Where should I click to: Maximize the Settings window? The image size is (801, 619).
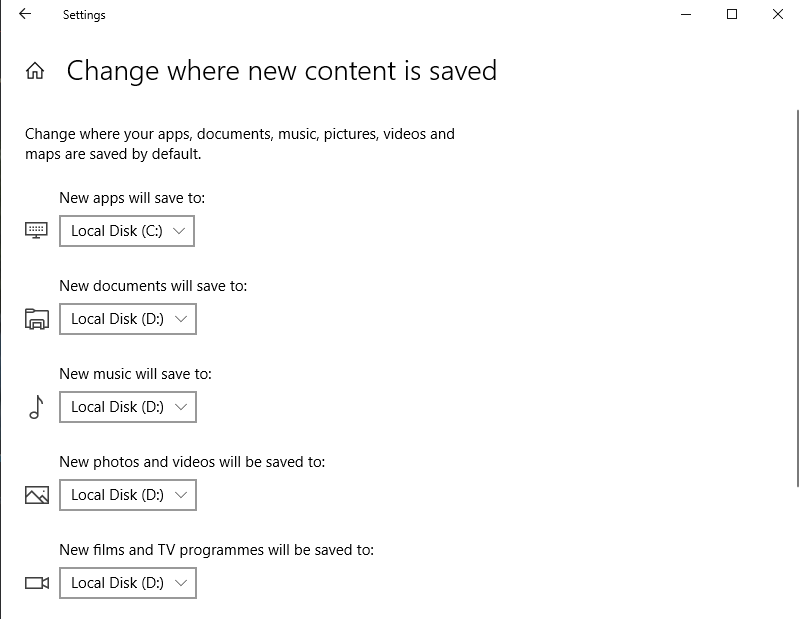click(x=731, y=15)
